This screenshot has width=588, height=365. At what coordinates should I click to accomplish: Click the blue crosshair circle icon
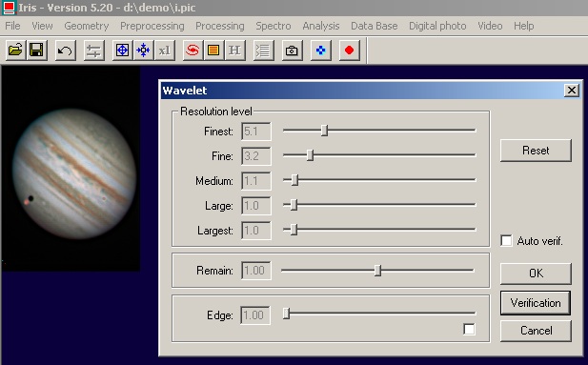123,51
